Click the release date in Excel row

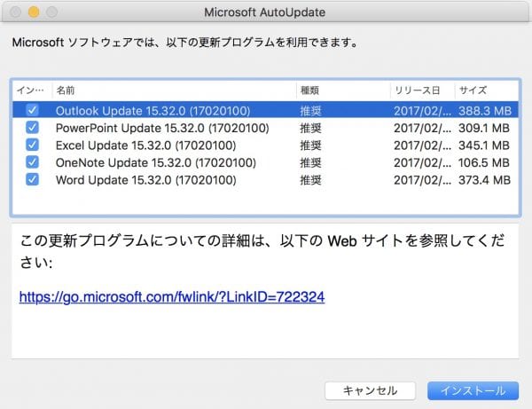pyautogui.click(x=422, y=146)
